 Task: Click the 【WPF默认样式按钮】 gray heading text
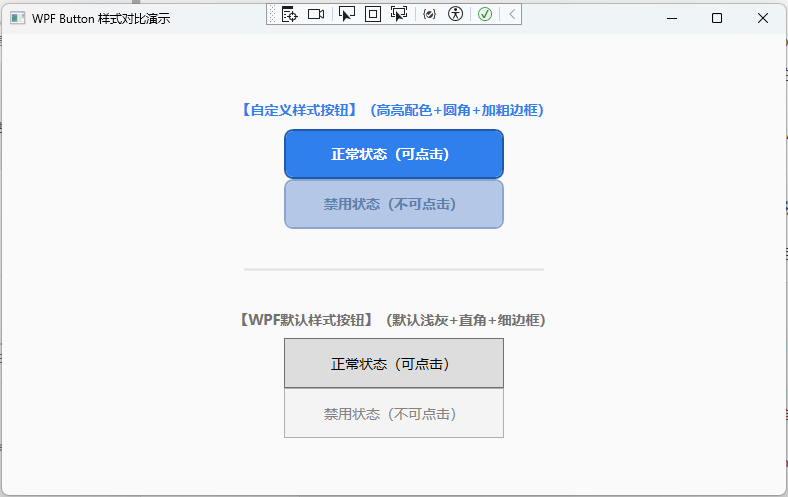306,320
